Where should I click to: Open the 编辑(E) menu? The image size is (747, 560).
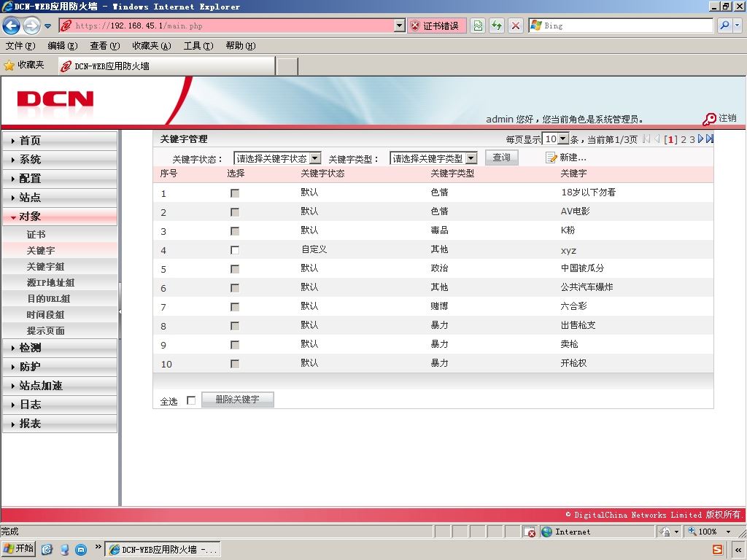63,46
